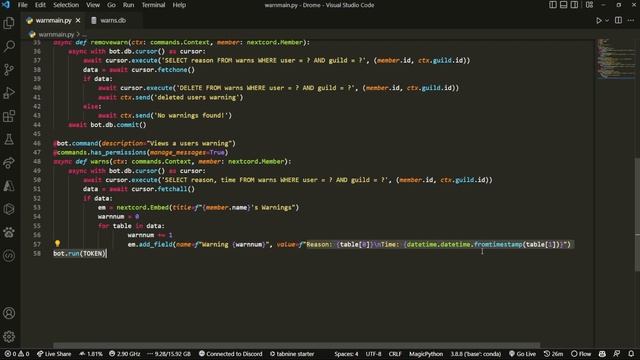This screenshot has height=360, width=640.
Task: Open the Accounts menu
Action: [9, 313]
